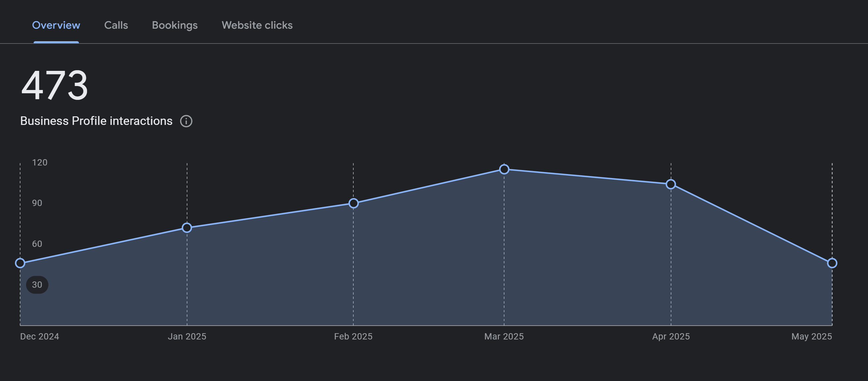Click the Apr 2025 axis label
The height and width of the screenshot is (381, 868).
[671, 337]
